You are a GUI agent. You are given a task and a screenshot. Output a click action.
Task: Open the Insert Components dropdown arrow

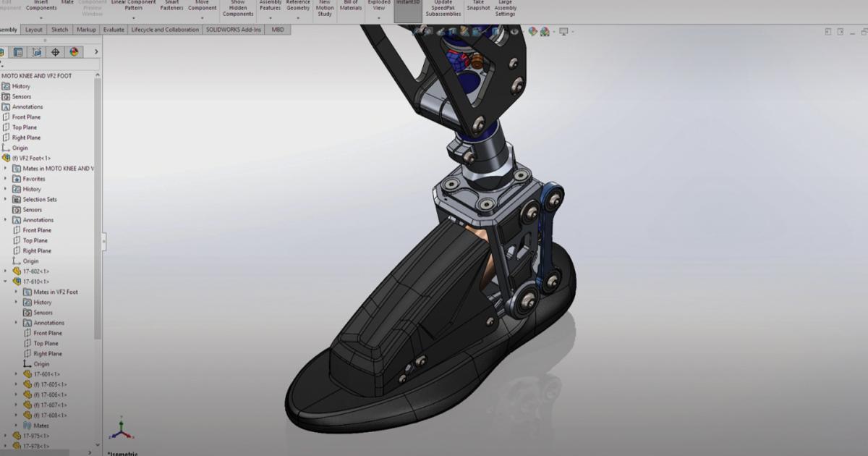point(41,17)
